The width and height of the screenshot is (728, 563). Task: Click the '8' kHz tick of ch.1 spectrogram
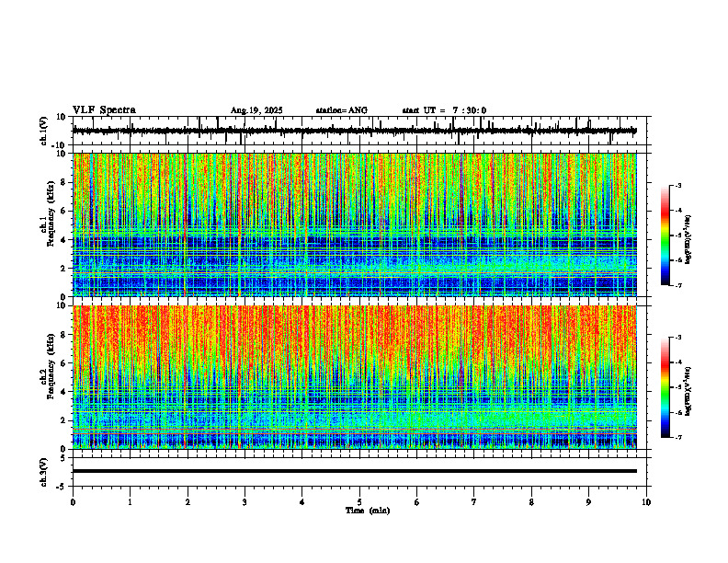coord(63,182)
